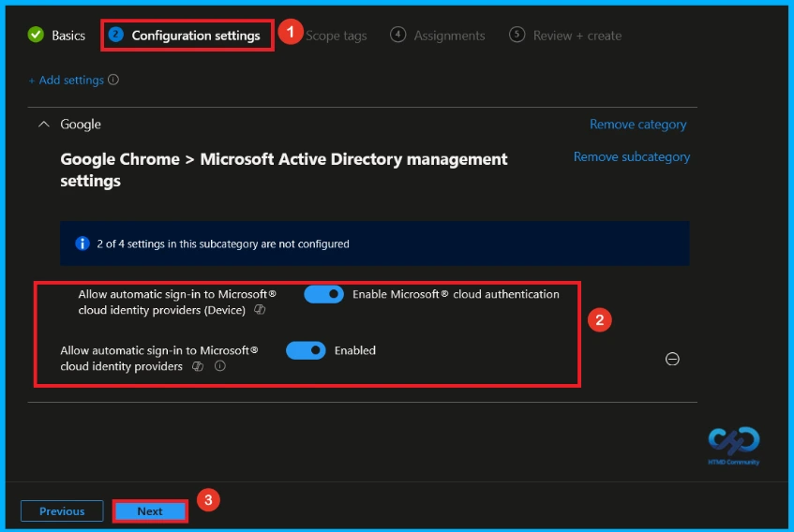794x532 pixels.
Task: Click the green checkmark Basics step icon
Action: tap(36, 35)
